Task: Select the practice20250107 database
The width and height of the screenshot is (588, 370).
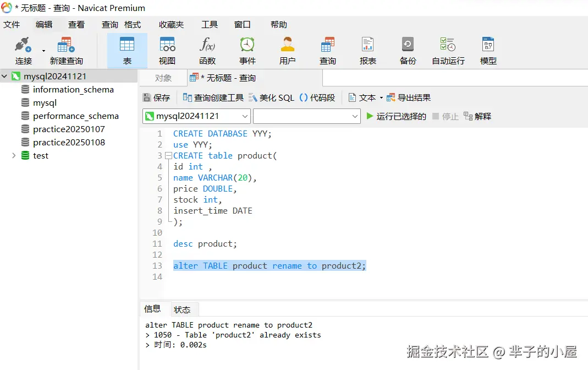Action: (69, 129)
